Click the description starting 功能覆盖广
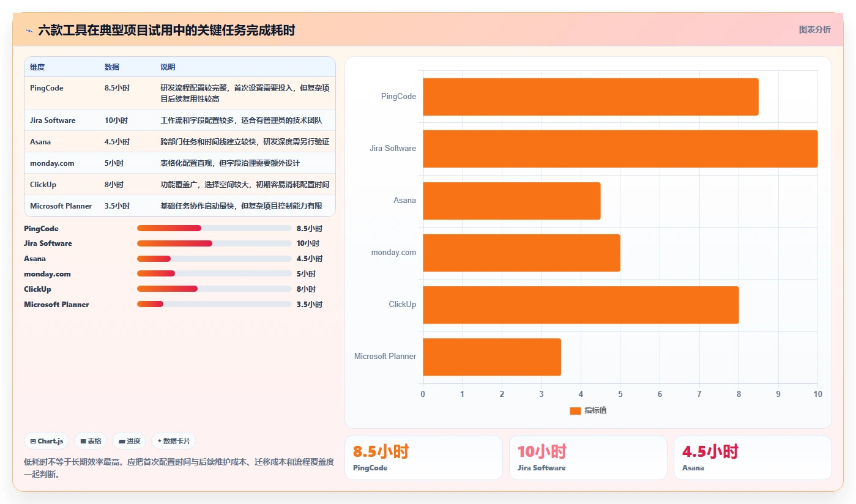Screen dimensions: 856x504 tap(245, 185)
